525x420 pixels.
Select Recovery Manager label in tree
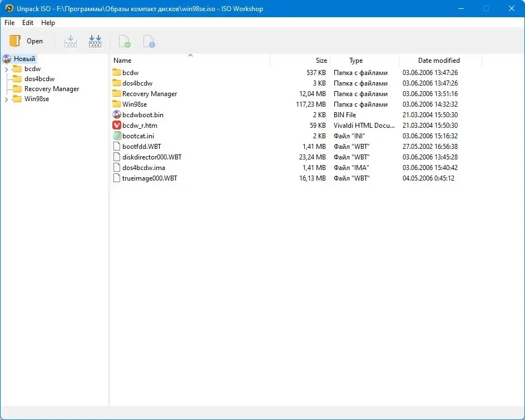click(52, 89)
